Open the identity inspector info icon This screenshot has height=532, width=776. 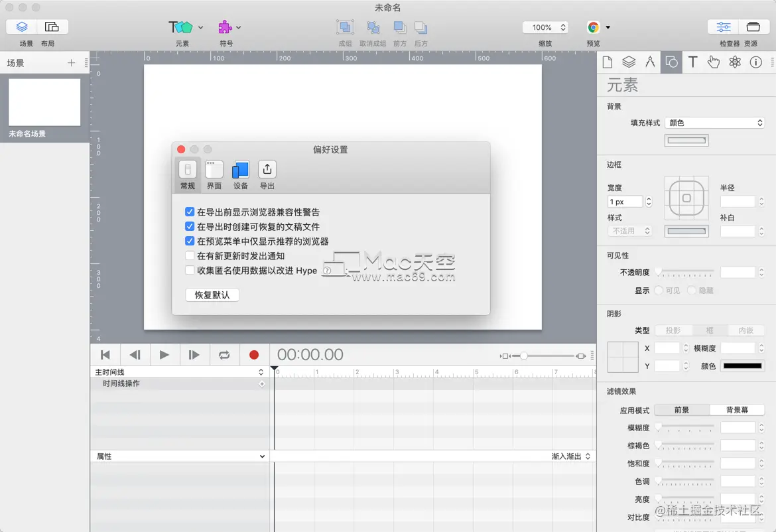pos(755,62)
